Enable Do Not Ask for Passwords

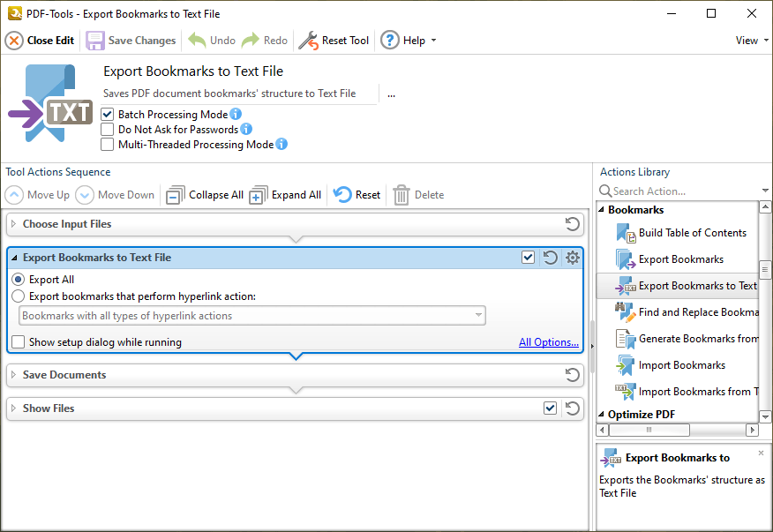[107, 128]
